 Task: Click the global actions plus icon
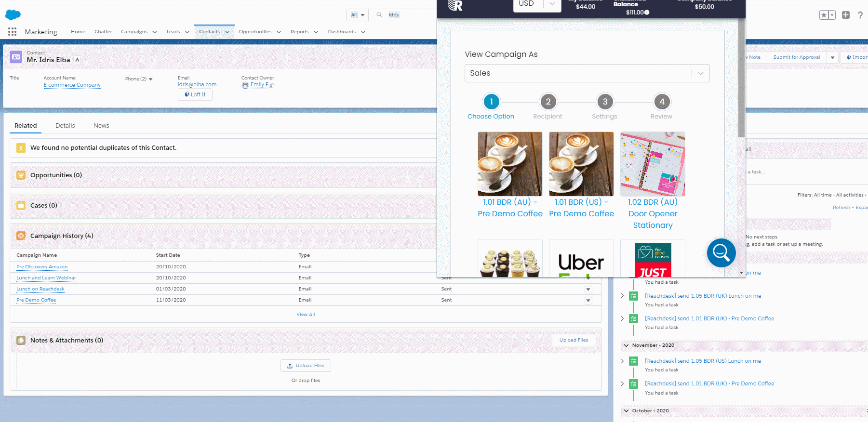pyautogui.click(x=846, y=15)
